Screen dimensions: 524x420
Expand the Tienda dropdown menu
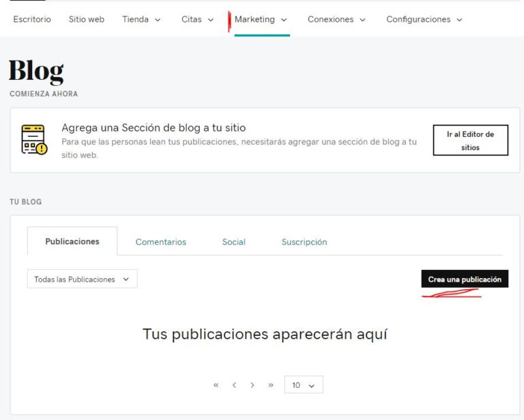point(141,19)
